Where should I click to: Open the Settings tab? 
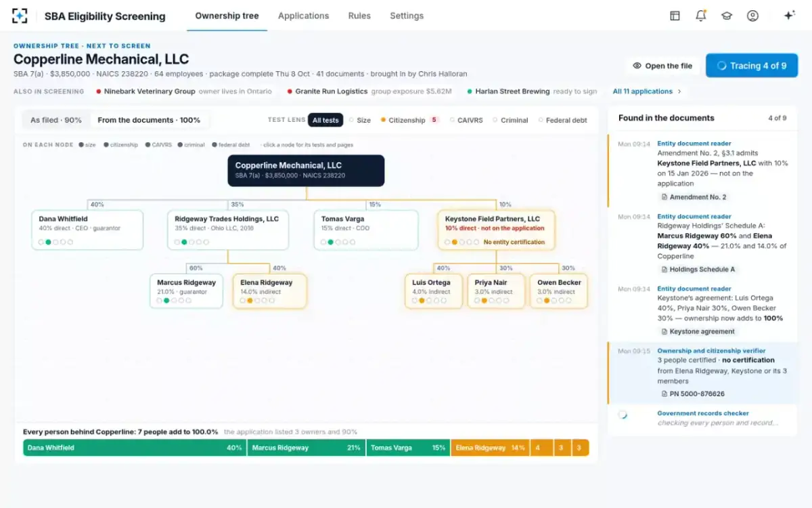click(x=407, y=16)
